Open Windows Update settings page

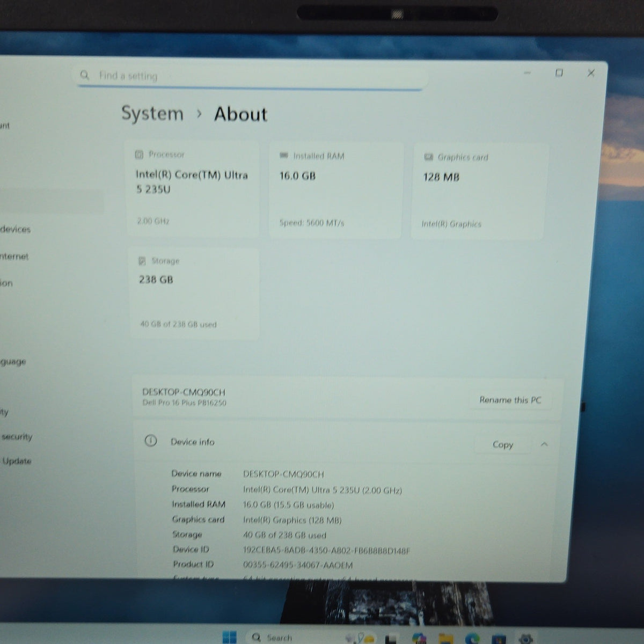click(16, 461)
